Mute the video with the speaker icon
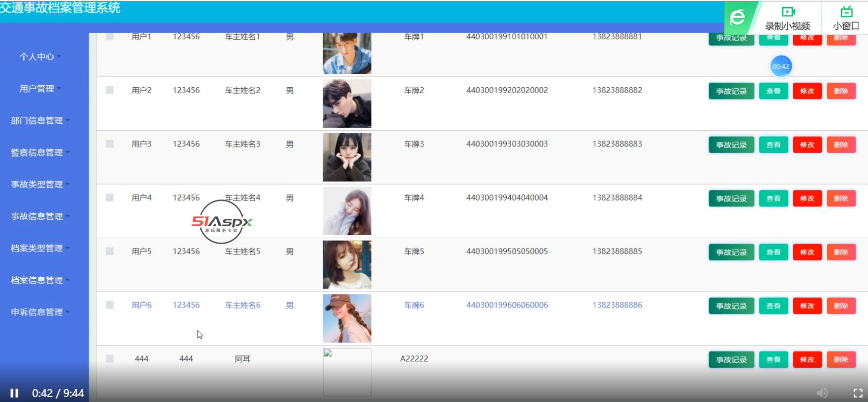The image size is (868, 402). (822, 393)
